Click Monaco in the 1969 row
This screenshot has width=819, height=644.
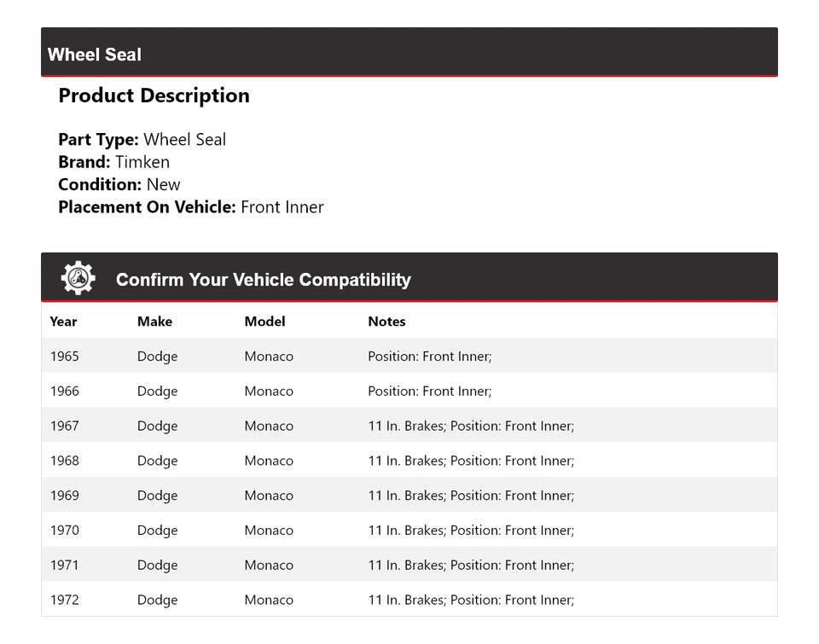coord(269,496)
